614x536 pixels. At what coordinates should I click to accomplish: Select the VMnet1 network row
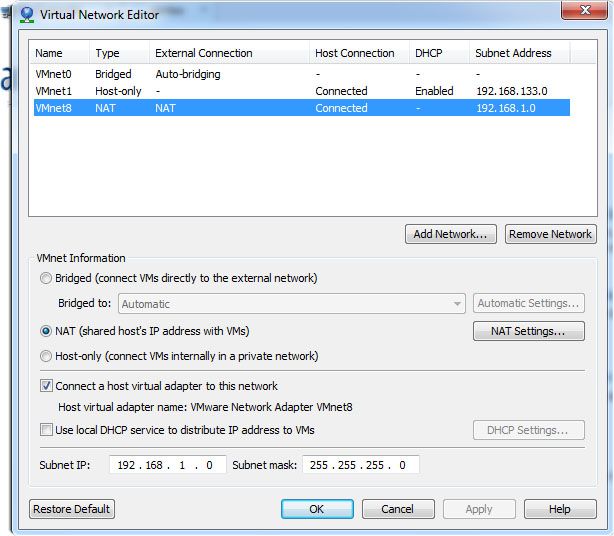pyautogui.click(x=302, y=91)
